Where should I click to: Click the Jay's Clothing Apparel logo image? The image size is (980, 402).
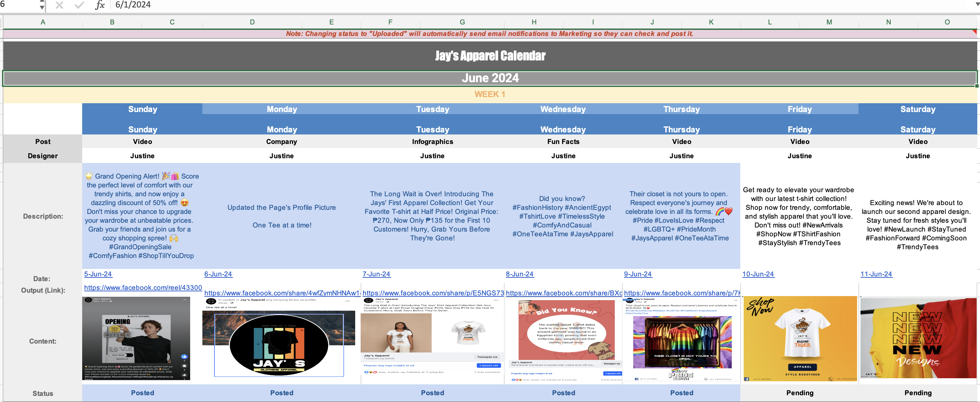click(279, 344)
